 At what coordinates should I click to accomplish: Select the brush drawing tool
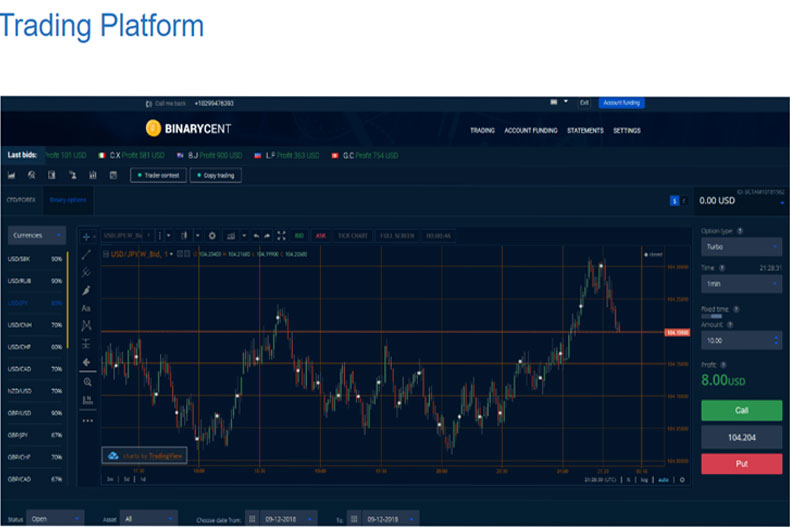click(86, 290)
